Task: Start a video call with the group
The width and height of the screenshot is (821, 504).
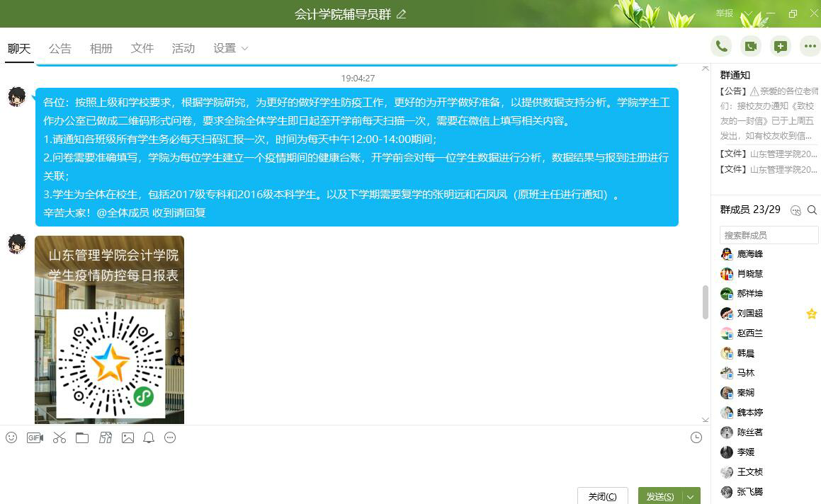Action: (751, 47)
